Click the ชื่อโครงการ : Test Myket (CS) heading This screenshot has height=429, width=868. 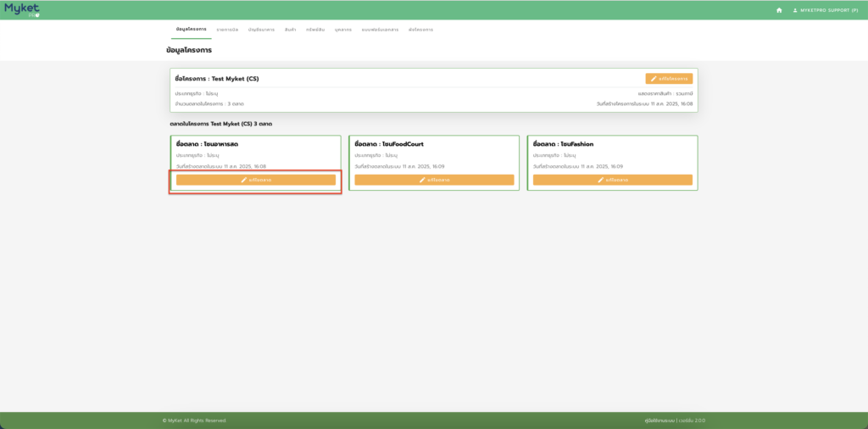click(x=216, y=79)
